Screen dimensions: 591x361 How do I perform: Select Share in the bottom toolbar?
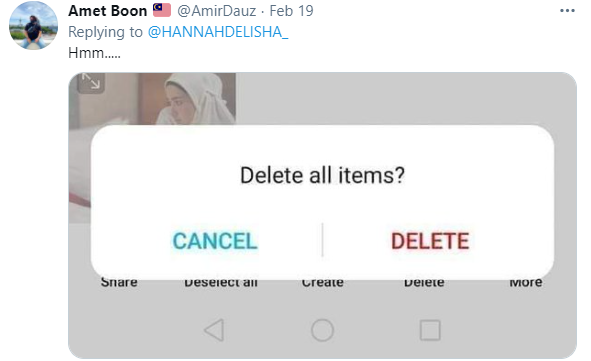click(119, 282)
